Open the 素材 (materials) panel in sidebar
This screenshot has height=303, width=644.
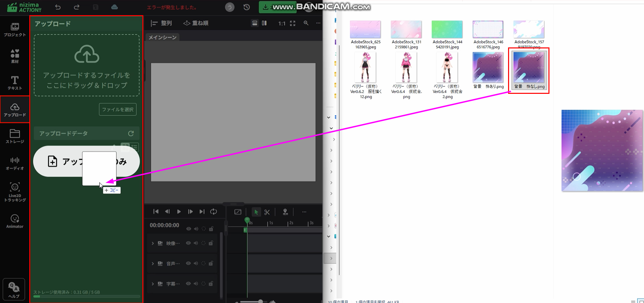(14, 56)
